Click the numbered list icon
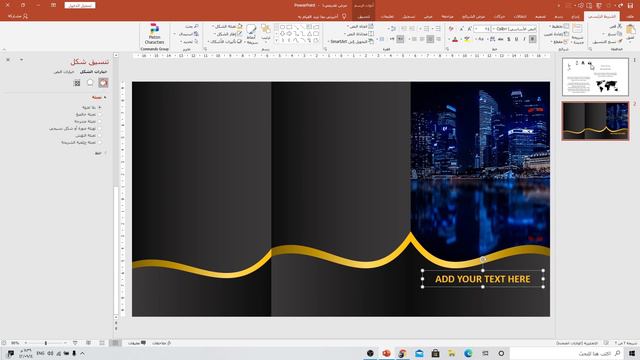 coord(426,29)
